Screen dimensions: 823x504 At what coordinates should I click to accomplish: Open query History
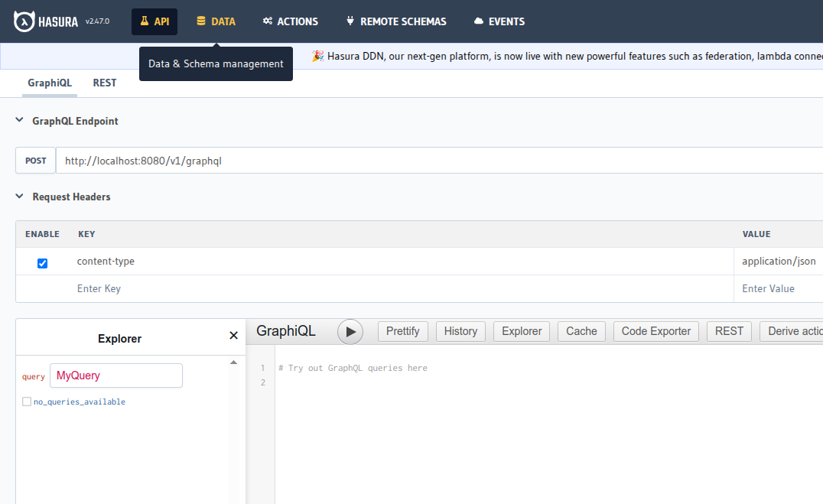pos(460,331)
